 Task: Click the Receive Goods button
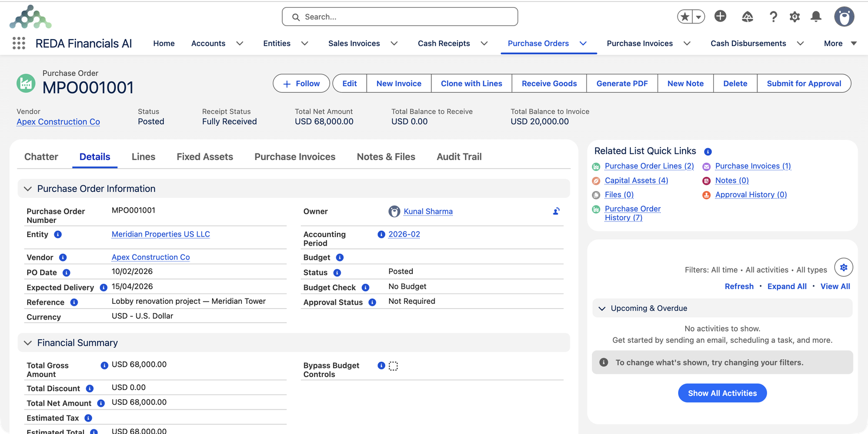[549, 84]
